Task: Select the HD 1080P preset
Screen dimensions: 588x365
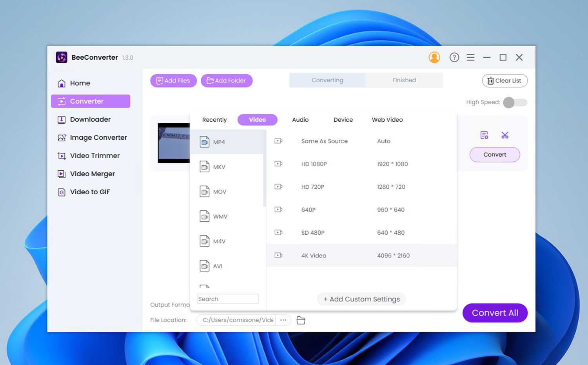Action: [x=361, y=164]
